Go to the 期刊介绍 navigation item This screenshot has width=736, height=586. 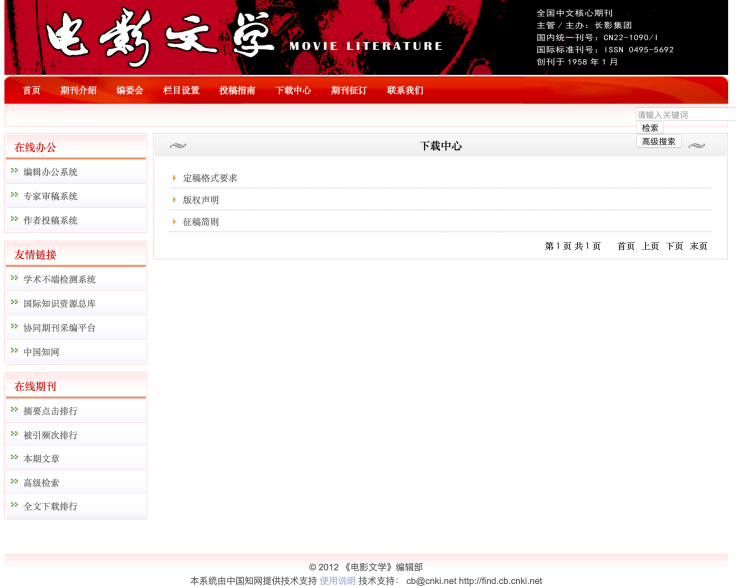pos(78,90)
